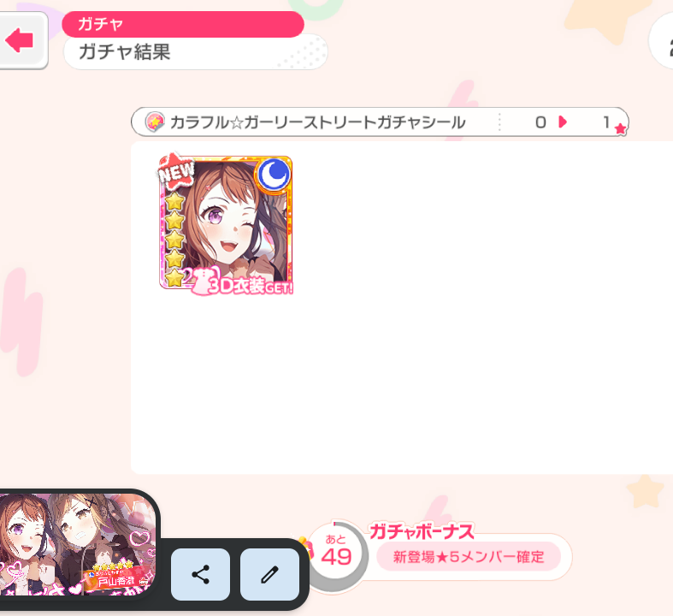Image resolution: width=673 pixels, height=616 pixels.
Task: Tap the gold rarity stars on the card
Action: coord(174,239)
